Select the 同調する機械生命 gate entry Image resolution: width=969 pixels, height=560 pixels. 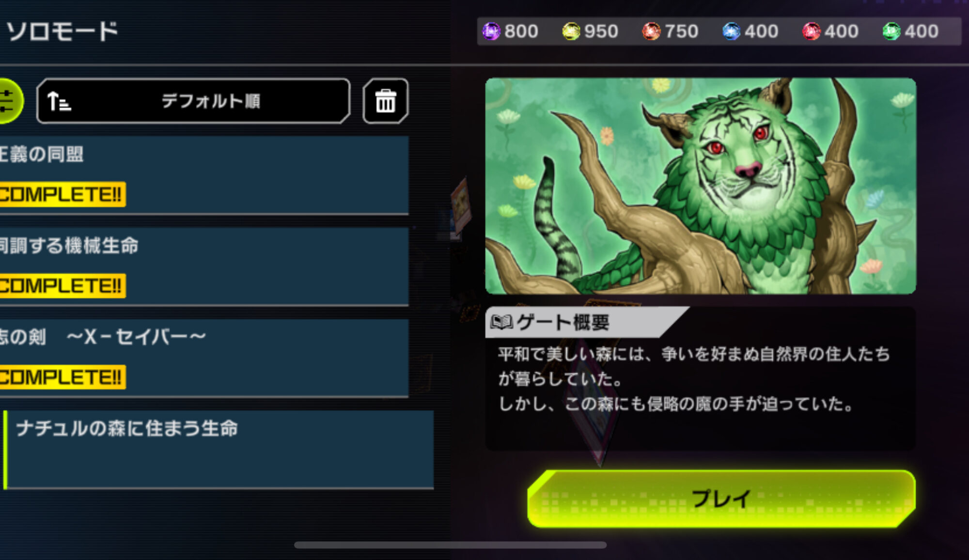coord(204,266)
